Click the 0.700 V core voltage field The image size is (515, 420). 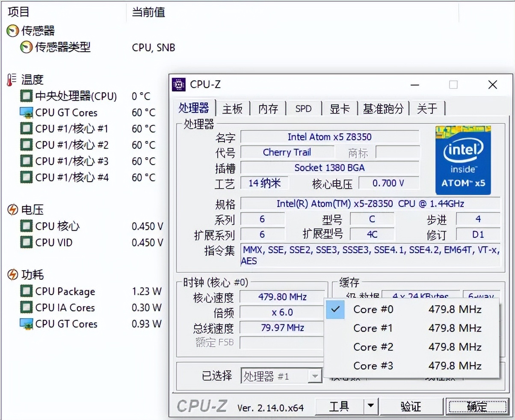coord(388,183)
